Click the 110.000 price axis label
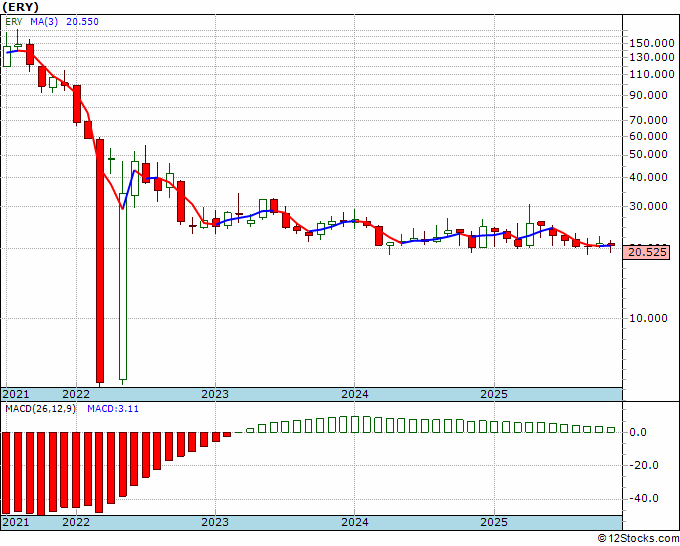Image resolution: width=680 pixels, height=546 pixels. tap(652, 74)
